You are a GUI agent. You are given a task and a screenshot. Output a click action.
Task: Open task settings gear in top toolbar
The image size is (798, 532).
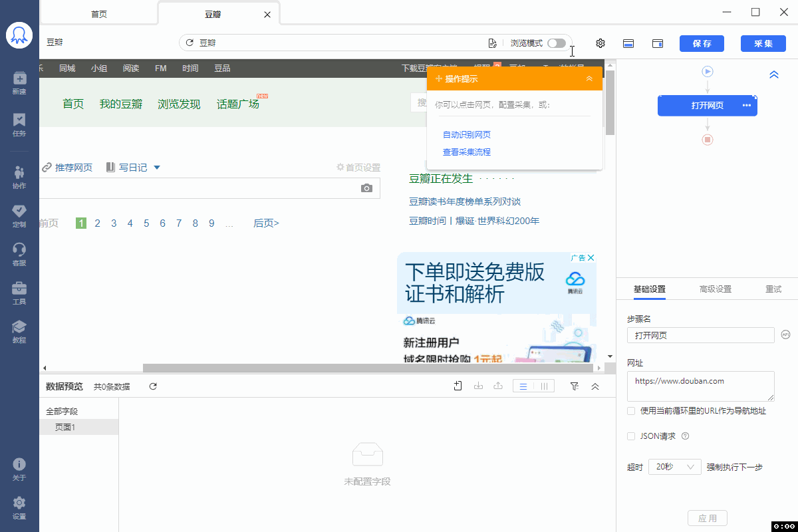tap(600, 43)
